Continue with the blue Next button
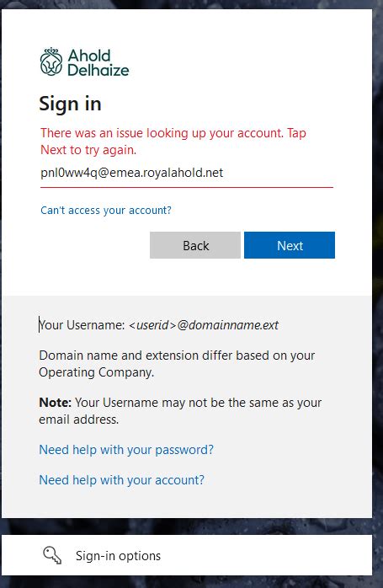Viewport: 383px width, 588px height. 290,245
